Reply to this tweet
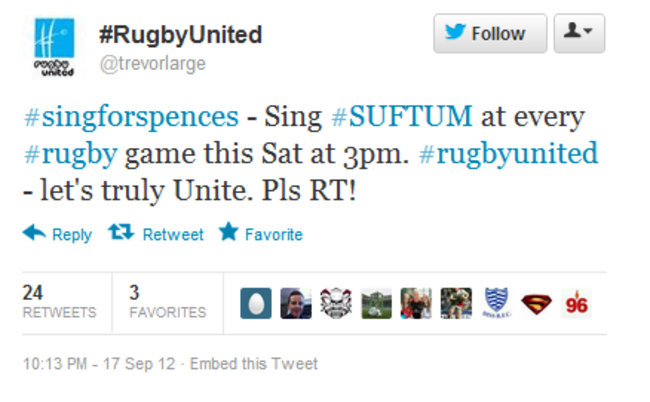This screenshot has height=402, width=650. [x=57, y=234]
